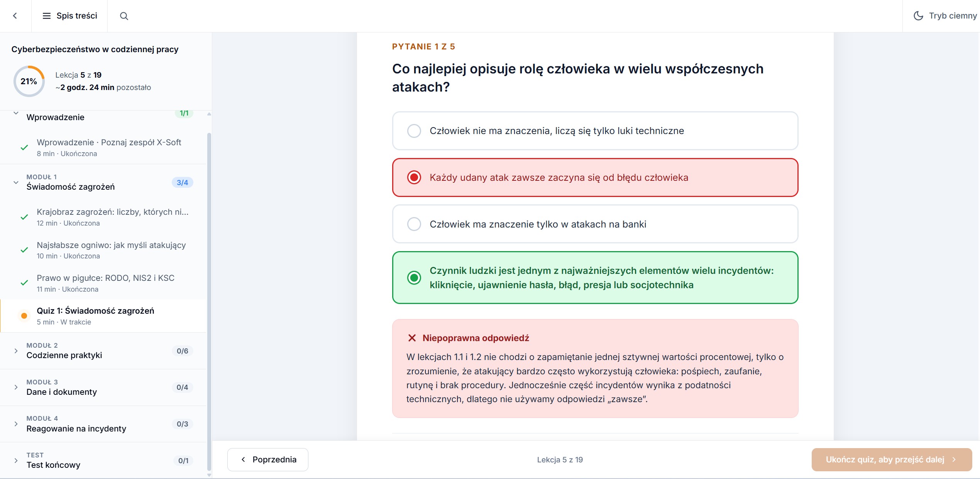
Task: Click the green checkmark by Najsłabsze ogniwo lesson
Action: click(24, 250)
